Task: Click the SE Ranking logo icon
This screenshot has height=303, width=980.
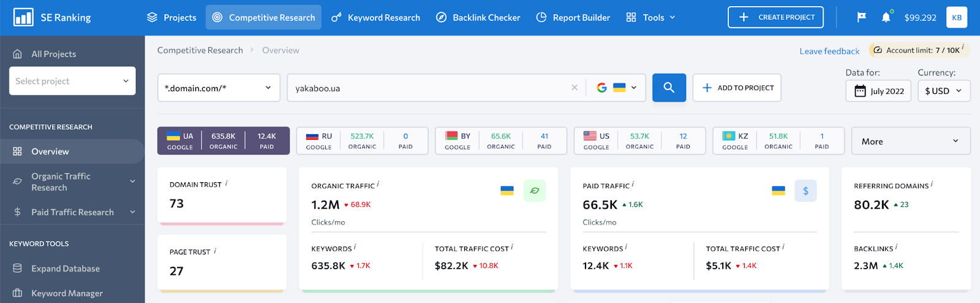Action: (x=23, y=17)
